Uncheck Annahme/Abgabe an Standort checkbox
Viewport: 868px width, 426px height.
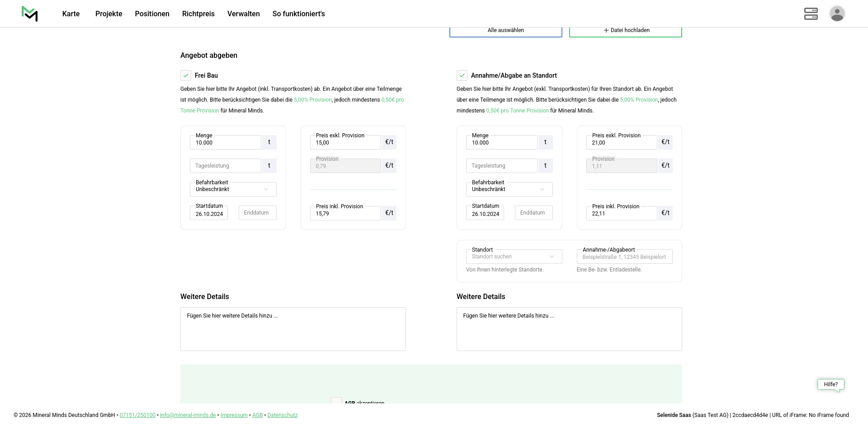point(462,75)
